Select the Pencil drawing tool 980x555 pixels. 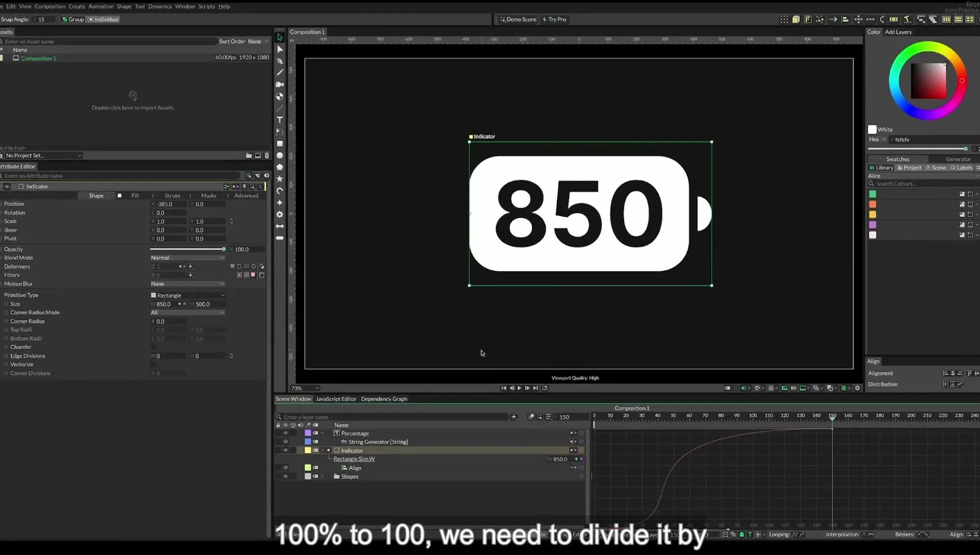[x=280, y=72]
